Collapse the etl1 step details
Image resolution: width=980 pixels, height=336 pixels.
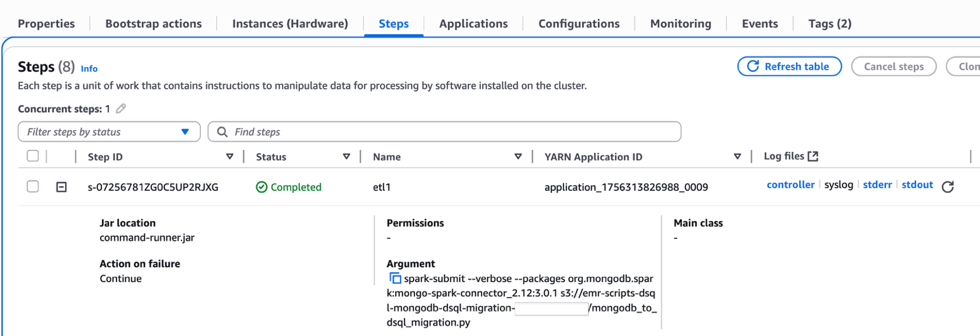tap(62, 187)
